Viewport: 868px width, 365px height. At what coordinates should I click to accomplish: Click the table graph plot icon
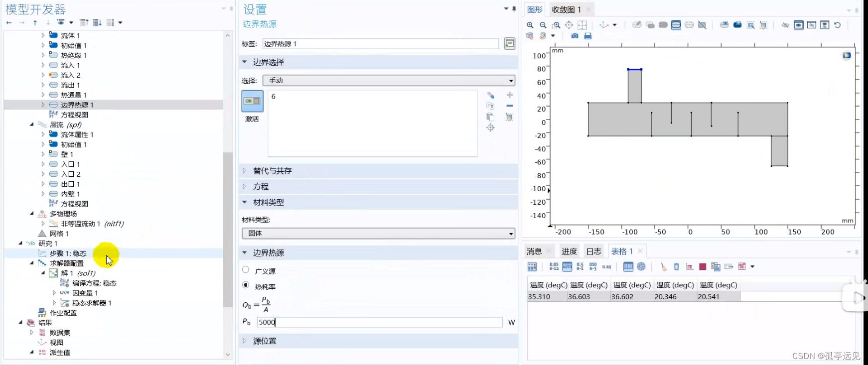tap(690, 267)
